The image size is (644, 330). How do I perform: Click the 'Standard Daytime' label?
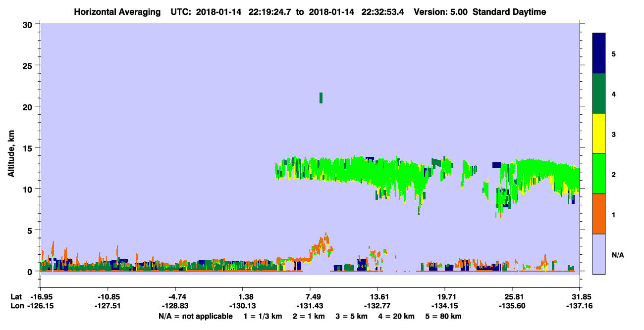[509, 12]
